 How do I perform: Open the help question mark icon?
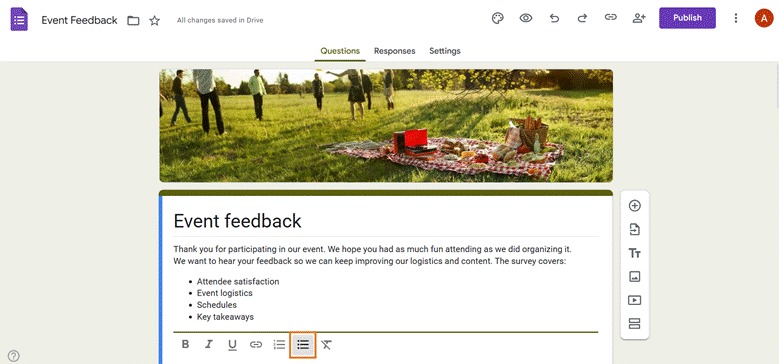point(14,356)
